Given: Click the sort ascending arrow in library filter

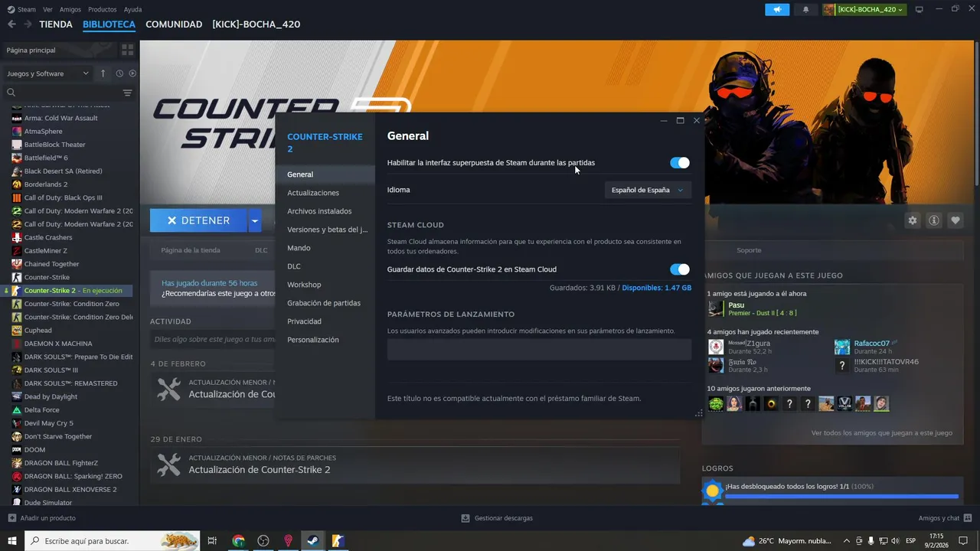Looking at the screenshot, I should coord(103,73).
